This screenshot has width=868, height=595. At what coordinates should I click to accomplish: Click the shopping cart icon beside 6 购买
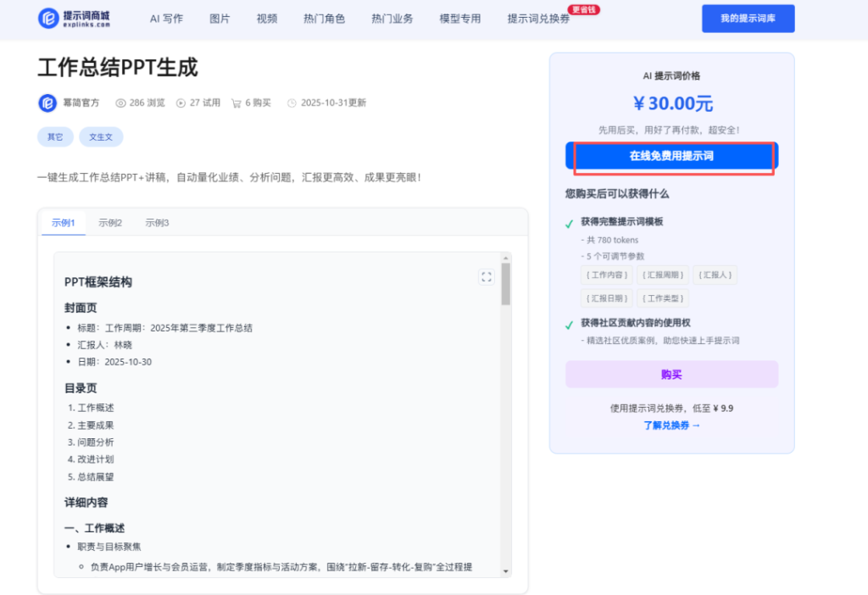point(236,103)
